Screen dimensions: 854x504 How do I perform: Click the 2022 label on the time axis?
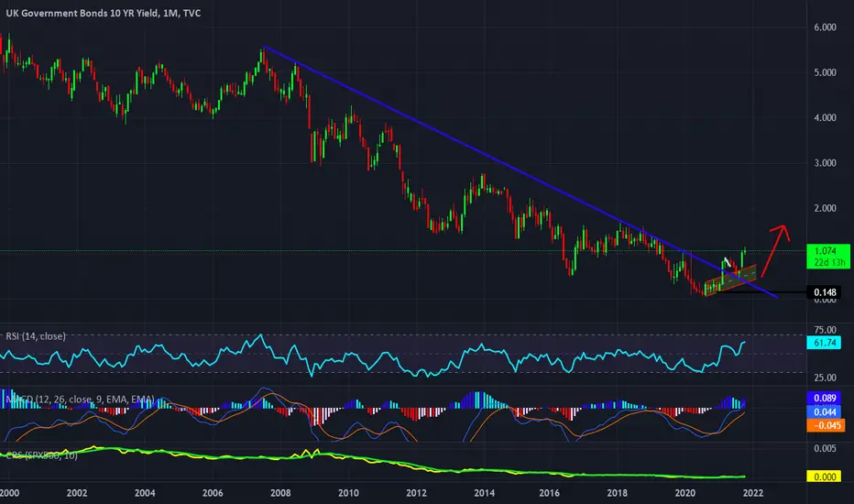tap(752, 493)
